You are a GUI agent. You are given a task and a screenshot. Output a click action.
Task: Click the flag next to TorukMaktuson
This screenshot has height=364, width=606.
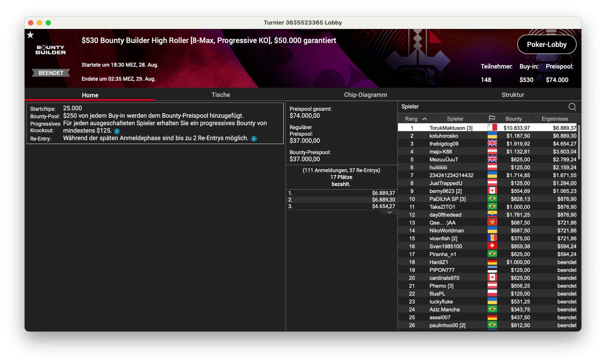point(492,127)
